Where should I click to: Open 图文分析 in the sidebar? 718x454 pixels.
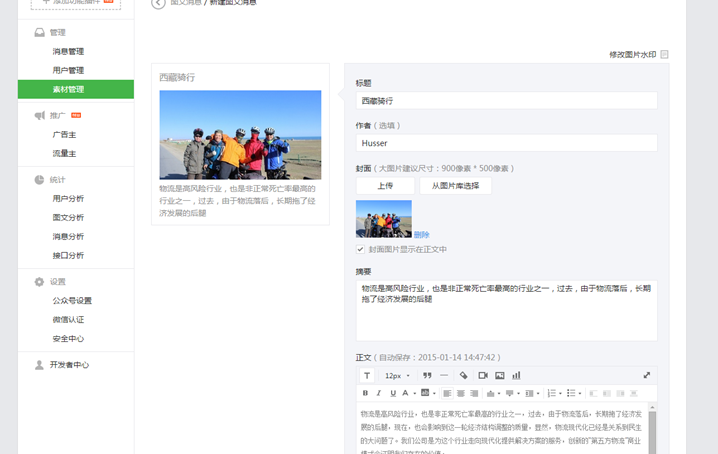(68, 218)
